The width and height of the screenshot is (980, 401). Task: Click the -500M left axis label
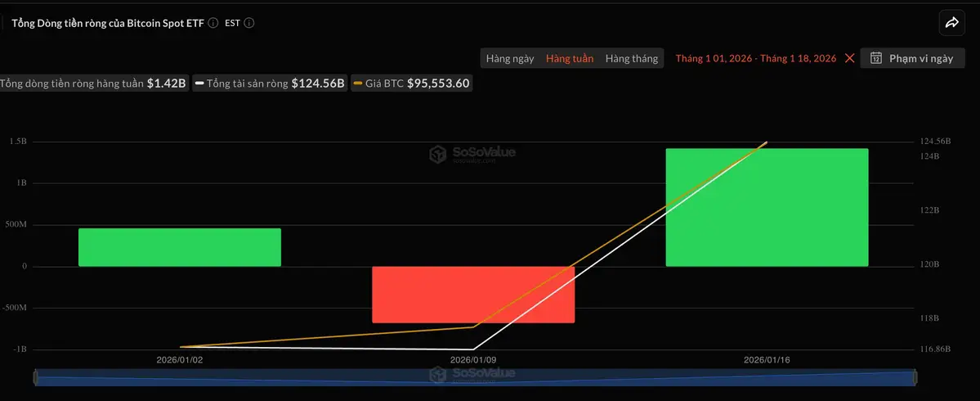14,308
